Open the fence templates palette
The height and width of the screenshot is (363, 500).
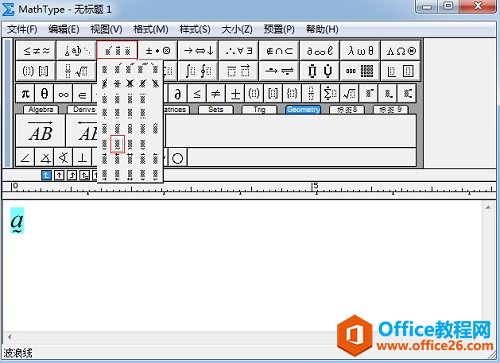36,71
